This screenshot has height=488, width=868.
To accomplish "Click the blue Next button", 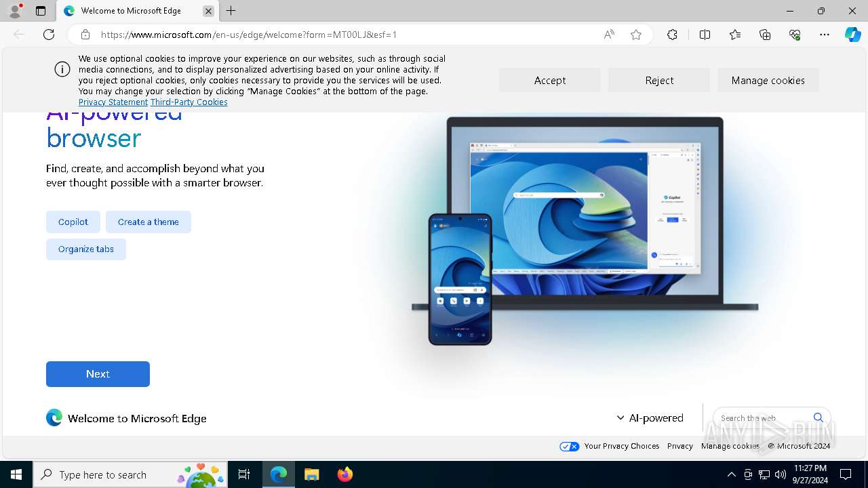I will point(98,374).
